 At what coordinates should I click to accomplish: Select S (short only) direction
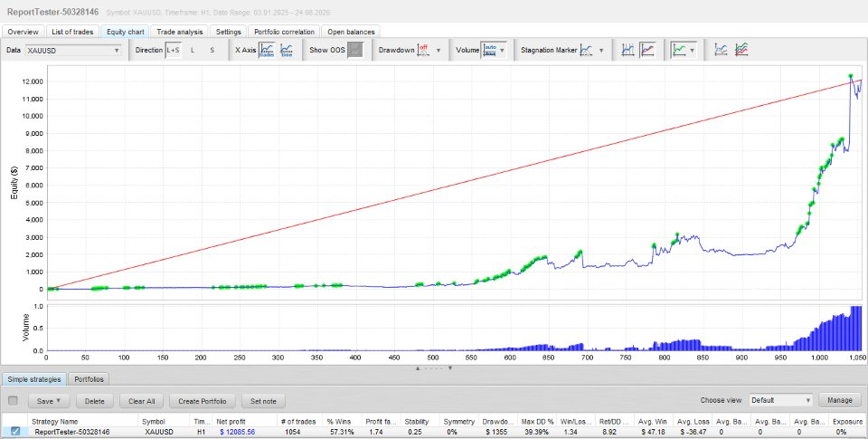click(x=212, y=50)
